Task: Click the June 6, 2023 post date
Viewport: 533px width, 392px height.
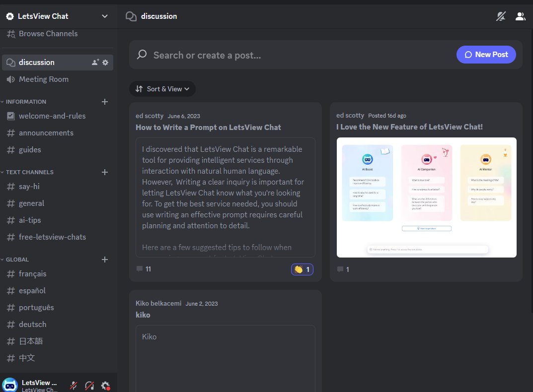Action: [184, 116]
